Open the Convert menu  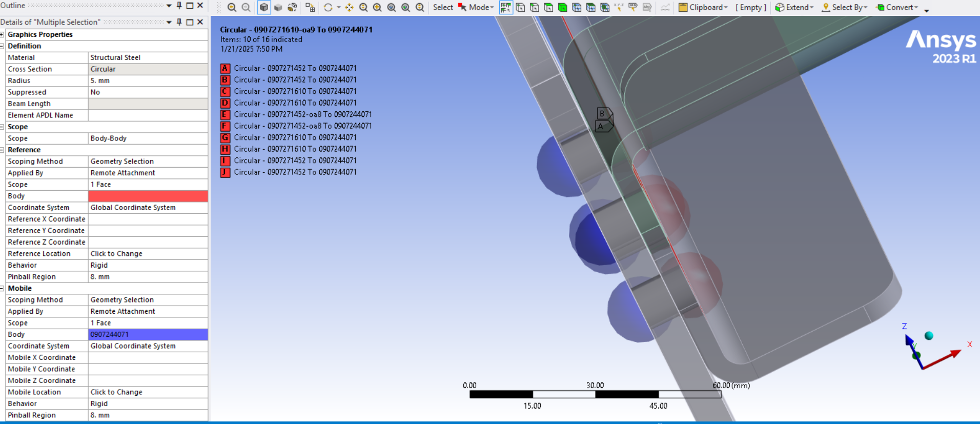(x=897, y=7)
